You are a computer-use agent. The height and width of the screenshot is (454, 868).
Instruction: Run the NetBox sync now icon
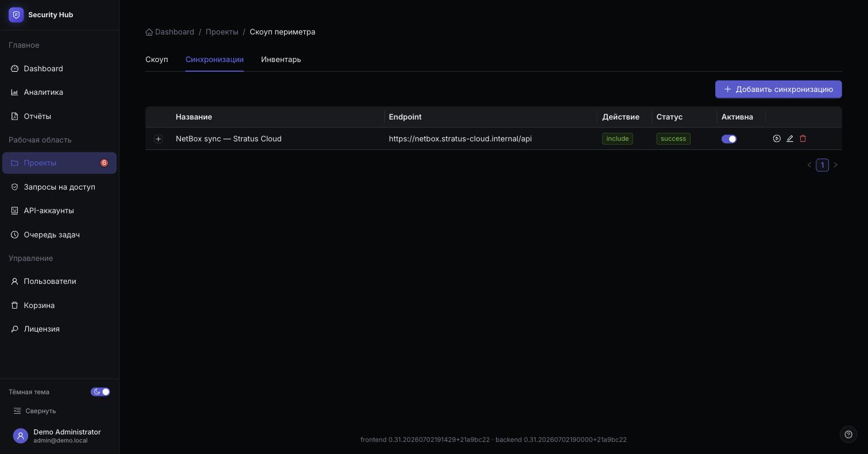(777, 138)
